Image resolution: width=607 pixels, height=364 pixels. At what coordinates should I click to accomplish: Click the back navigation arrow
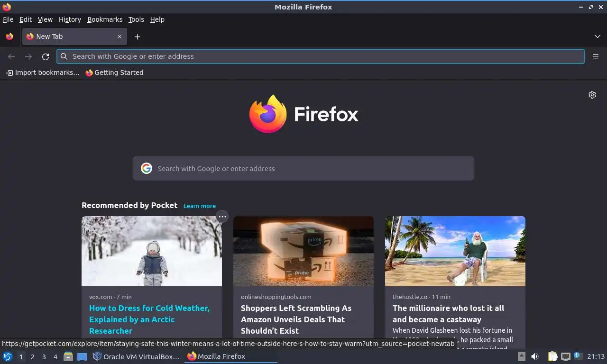click(11, 56)
